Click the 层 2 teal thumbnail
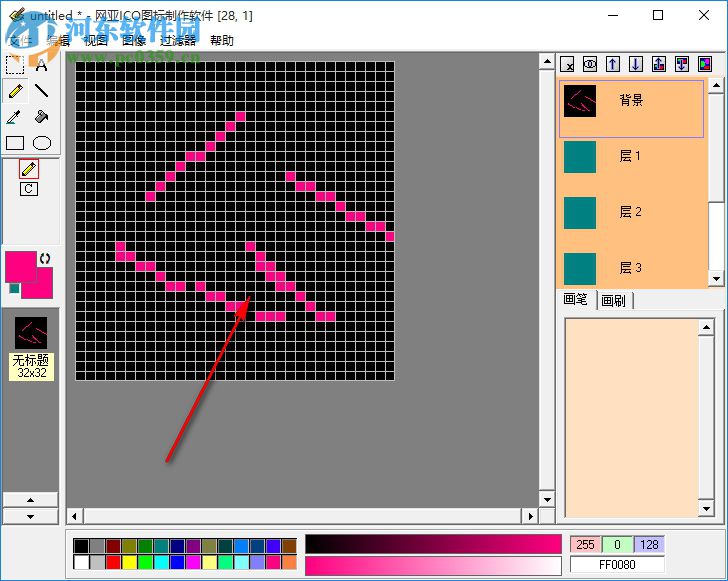Viewport: 728px width, 581px height. 580,213
